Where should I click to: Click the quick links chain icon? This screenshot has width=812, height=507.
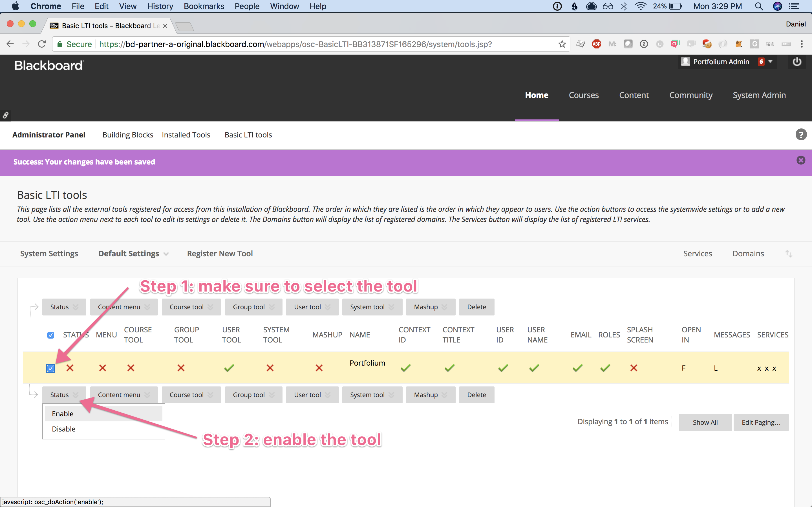tap(5, 115)
